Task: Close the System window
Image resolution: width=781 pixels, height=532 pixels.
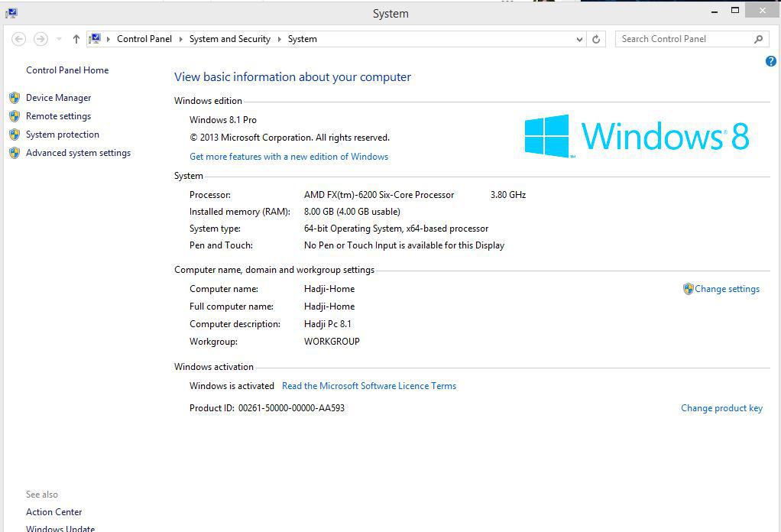Action: [x=763, y=11]
